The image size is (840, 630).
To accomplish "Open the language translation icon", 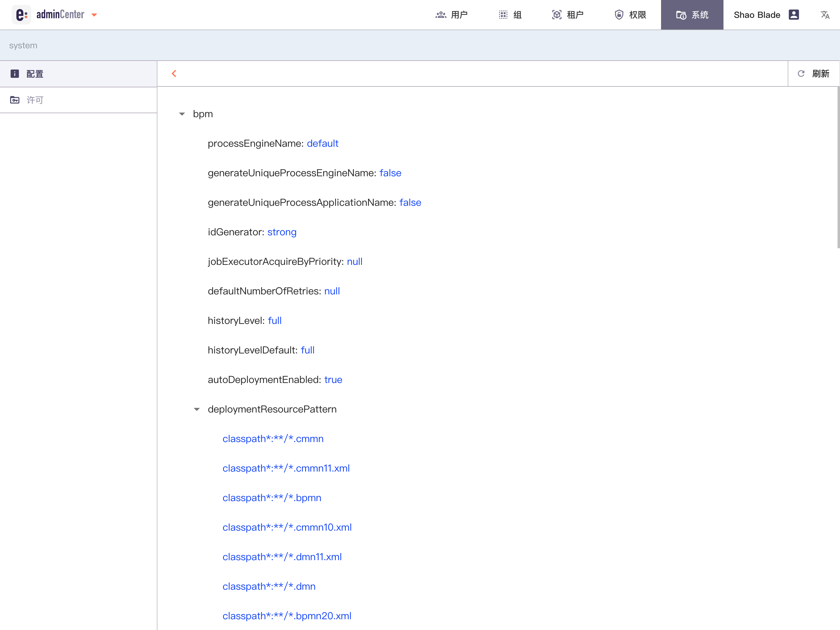I will [x=824, y=15].
